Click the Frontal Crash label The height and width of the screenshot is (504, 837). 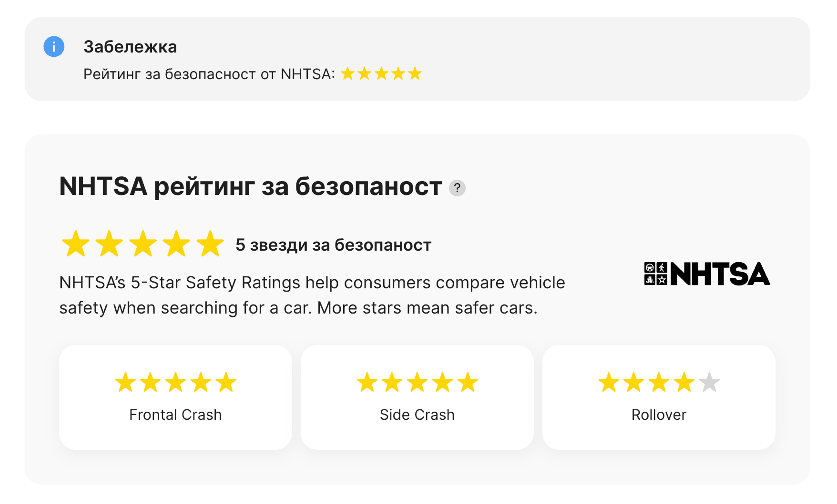175,414
